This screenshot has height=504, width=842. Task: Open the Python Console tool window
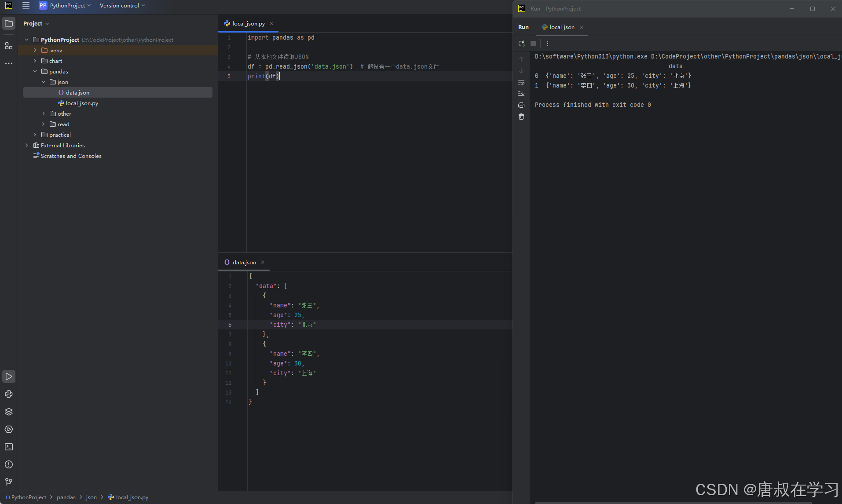tap(9, 394)
